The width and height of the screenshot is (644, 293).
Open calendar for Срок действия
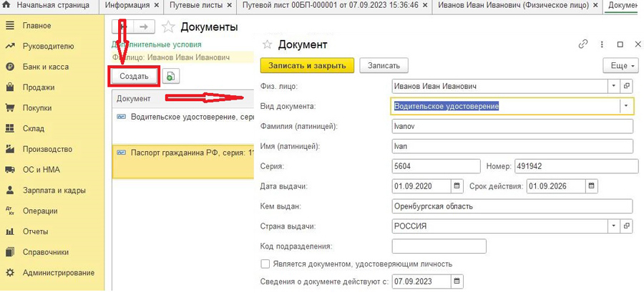(x=591, y=186)
